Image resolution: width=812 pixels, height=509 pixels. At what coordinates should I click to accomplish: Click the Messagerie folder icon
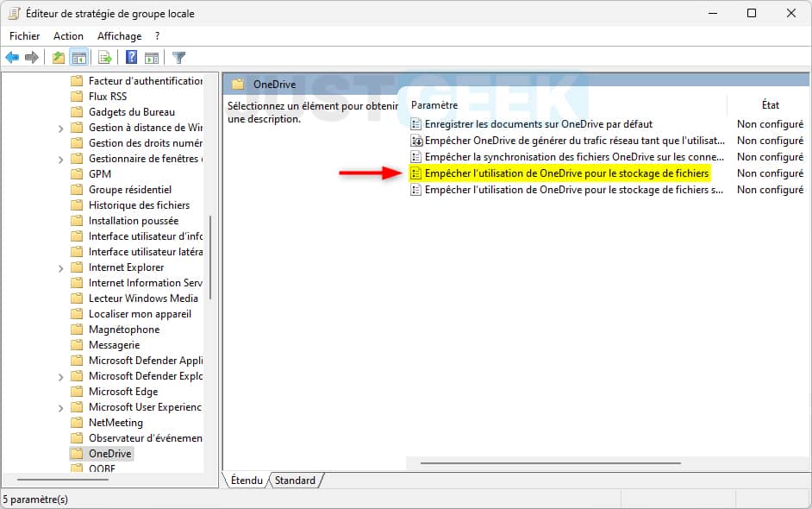click(x=77, y=345)
